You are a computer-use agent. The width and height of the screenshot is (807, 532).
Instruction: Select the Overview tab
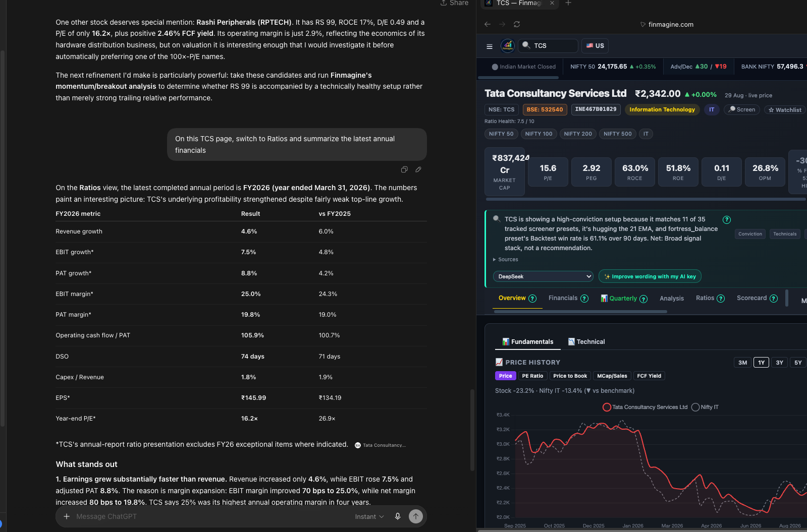(x=512, y=298)
